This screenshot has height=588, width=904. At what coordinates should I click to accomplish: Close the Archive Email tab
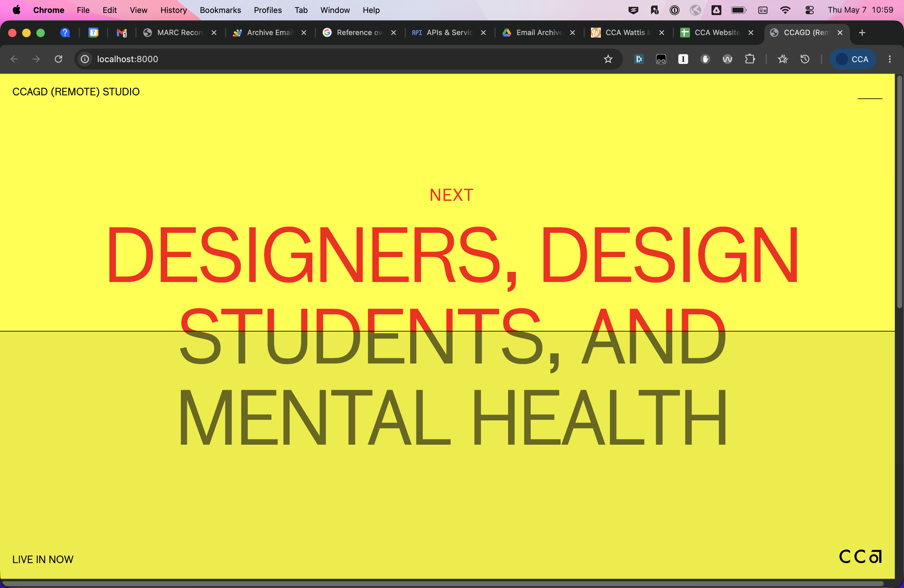(304, 33)
